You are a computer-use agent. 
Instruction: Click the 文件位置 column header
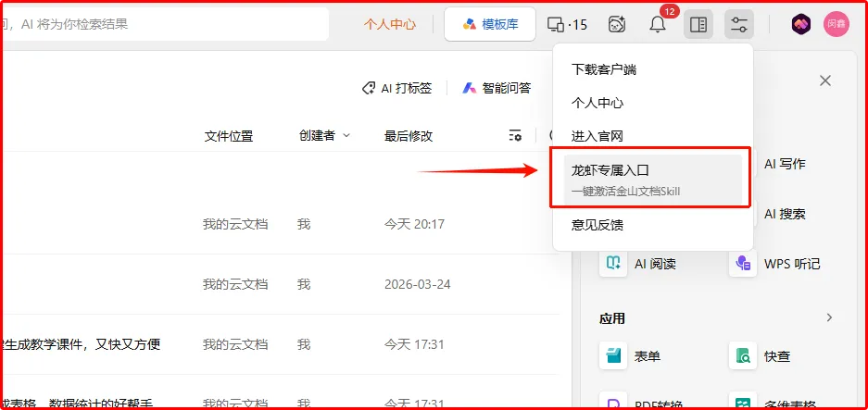point(229,136)
